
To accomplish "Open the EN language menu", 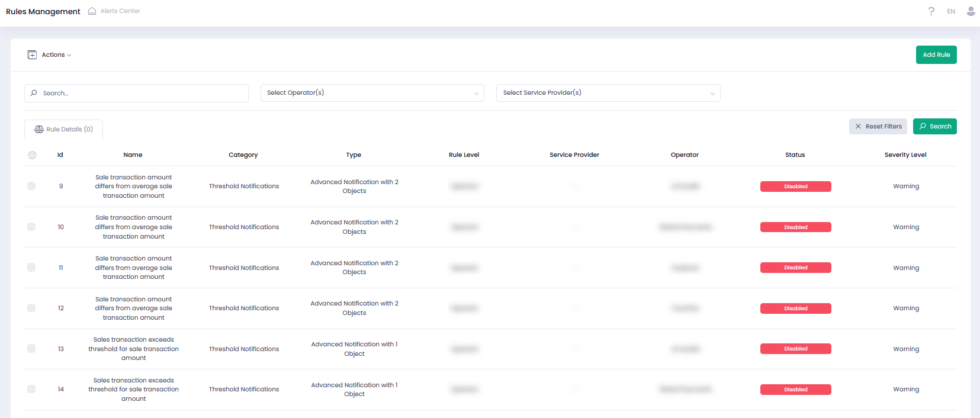I will pyautogui.click(x=951, y=11).
